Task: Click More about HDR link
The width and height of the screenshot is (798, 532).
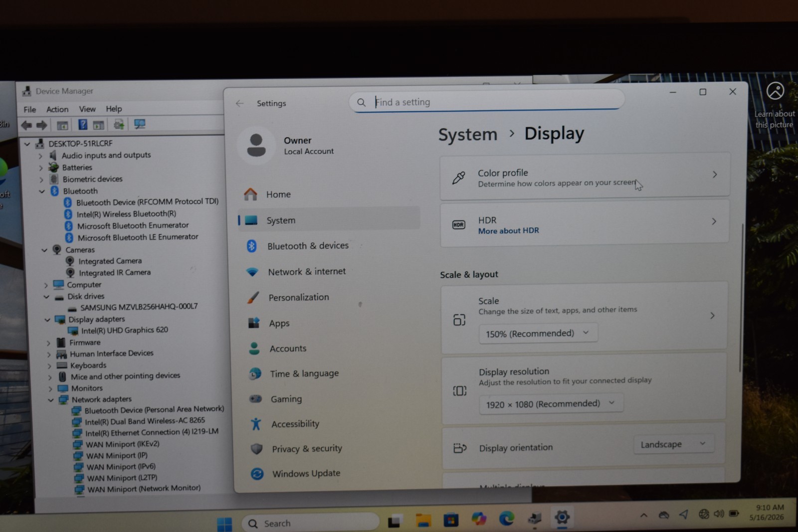Action: 508,231
